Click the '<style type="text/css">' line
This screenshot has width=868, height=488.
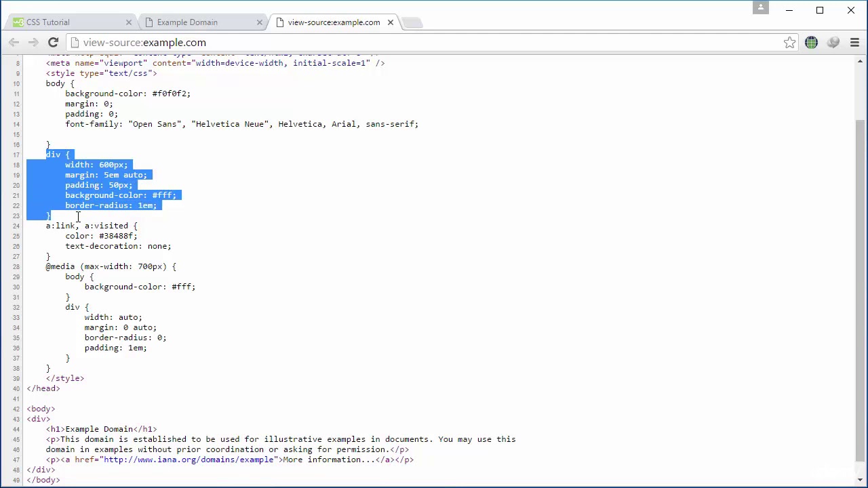(x=101, y=73)
